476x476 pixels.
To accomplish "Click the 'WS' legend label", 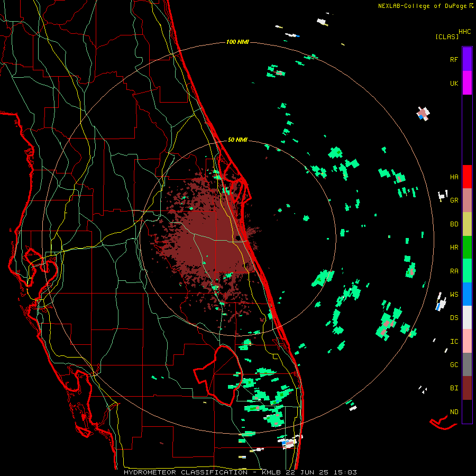I will click(454, 295).
